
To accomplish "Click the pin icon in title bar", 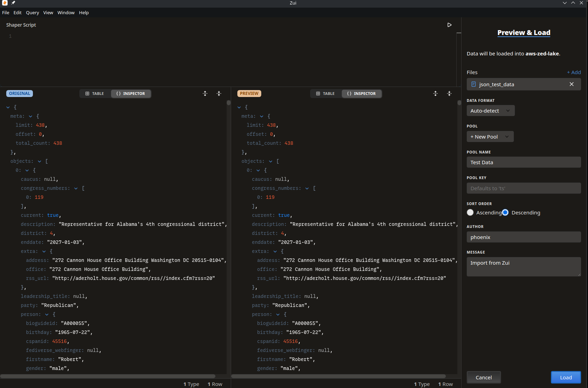I will 13,3.
